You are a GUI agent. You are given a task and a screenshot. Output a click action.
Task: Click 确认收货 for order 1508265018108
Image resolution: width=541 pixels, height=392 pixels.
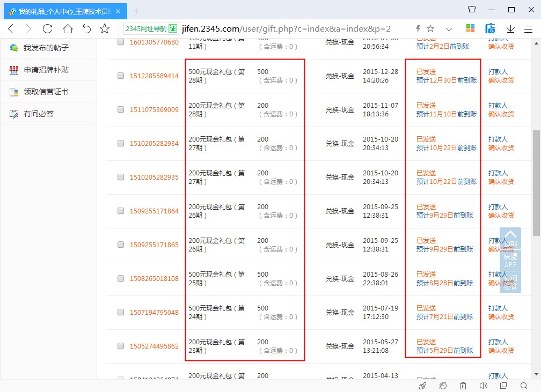point(501,283)
